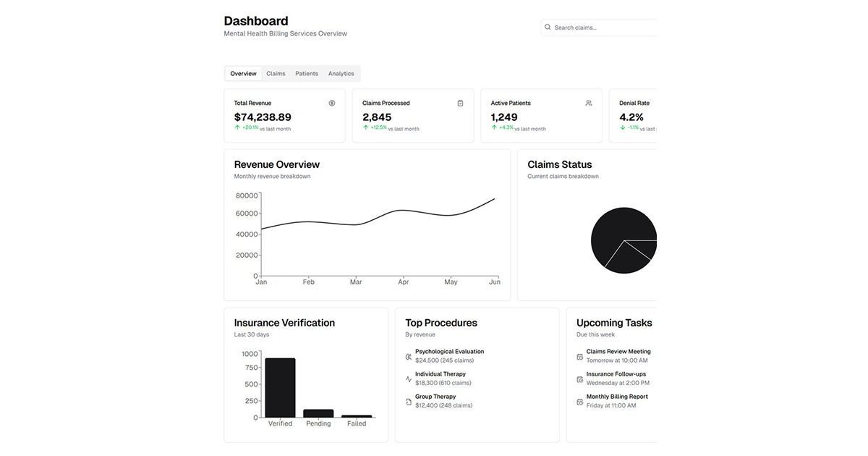Screen dimensions: 868x456
Task: Click the icon beside Group Therapy
Action: point(409,401)
